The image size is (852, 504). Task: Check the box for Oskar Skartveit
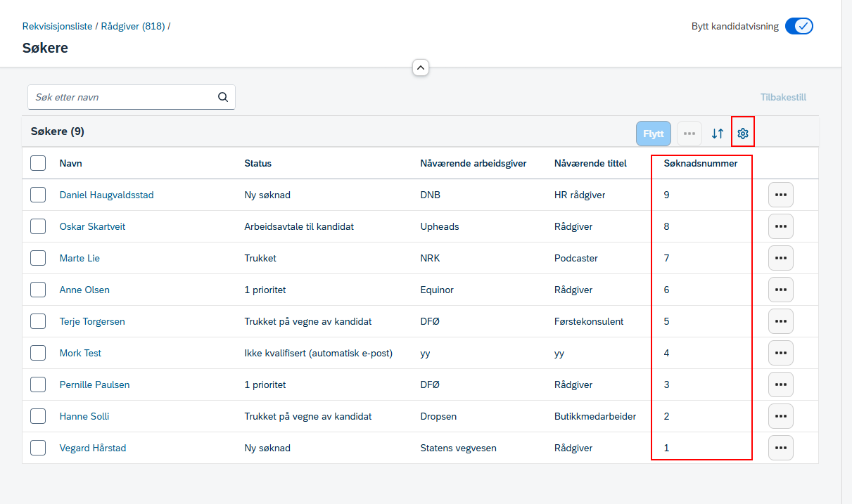(x=38, y=226)
